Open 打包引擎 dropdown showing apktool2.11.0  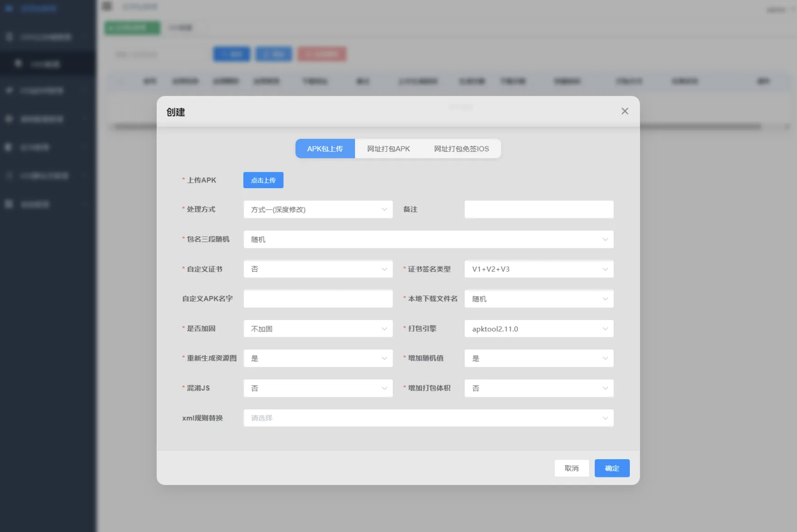[539, 329]
